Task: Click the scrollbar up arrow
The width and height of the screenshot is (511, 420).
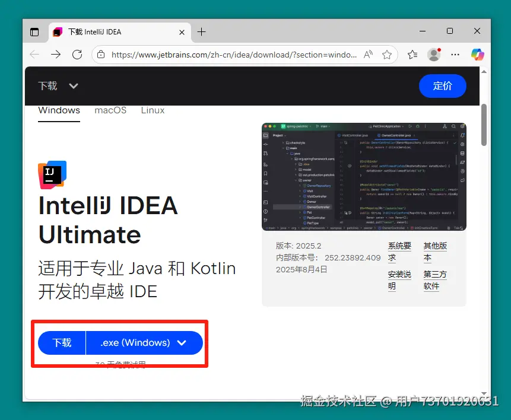Action: 484,71
